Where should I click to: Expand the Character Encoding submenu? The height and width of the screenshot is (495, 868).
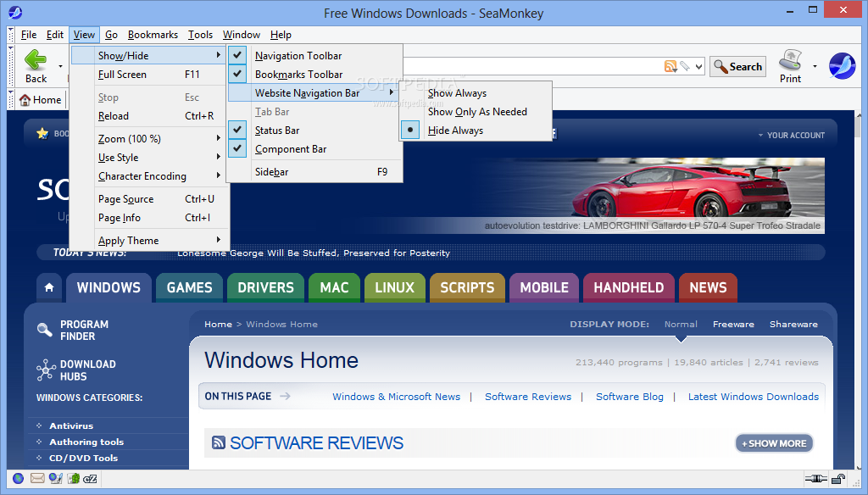click(x=148, y=176)
